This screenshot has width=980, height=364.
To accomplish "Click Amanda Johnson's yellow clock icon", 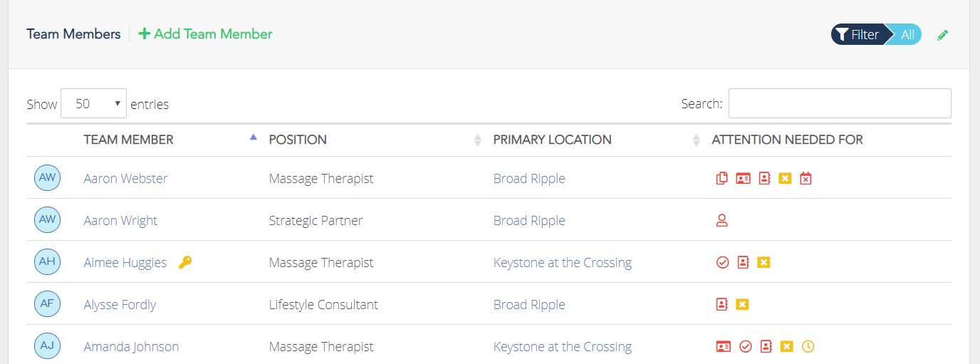I will pos(808,346).
